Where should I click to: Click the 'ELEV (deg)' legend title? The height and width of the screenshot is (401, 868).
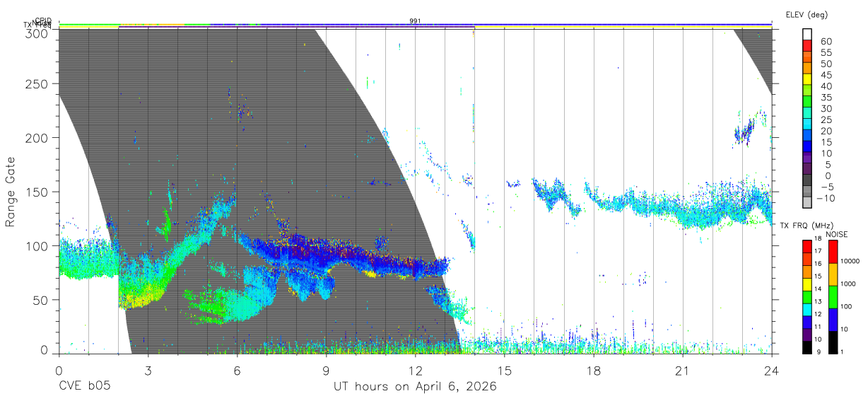[807, 14]
